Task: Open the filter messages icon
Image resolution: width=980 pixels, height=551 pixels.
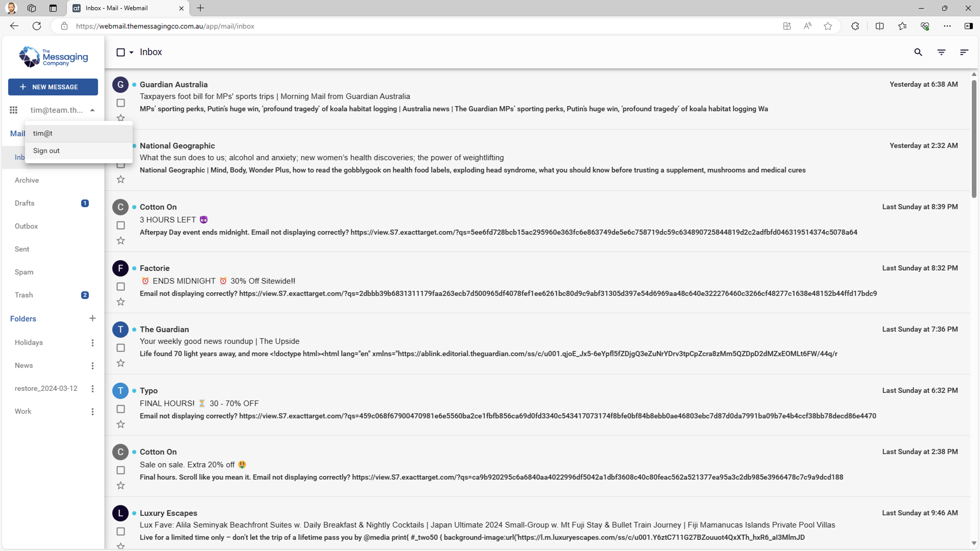Action: [941, 52]
